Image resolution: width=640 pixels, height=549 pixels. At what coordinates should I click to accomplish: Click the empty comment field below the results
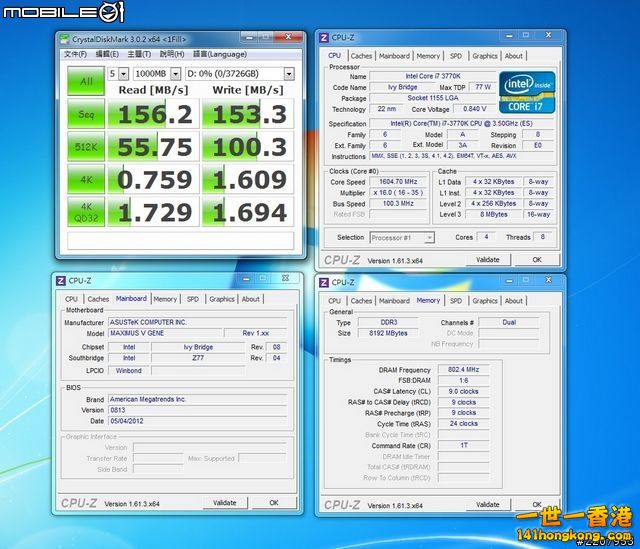(x=181, y=241)
